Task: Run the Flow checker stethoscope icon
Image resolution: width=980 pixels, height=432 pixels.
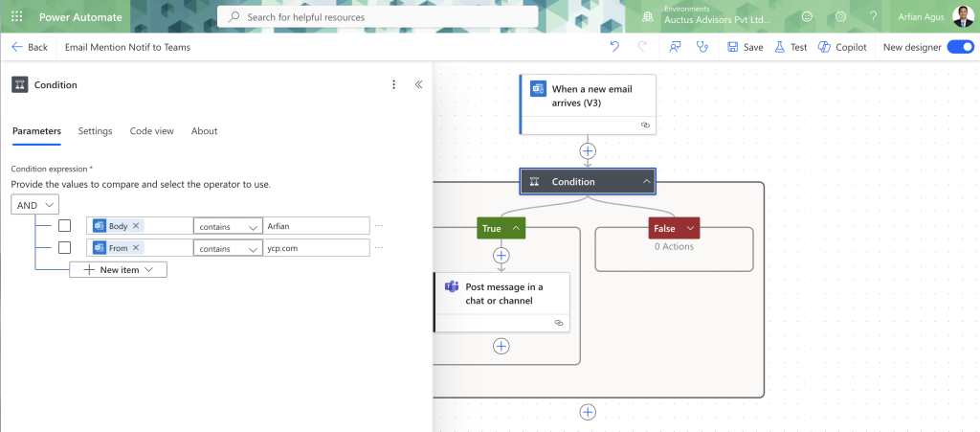Action: coord(702,47)
